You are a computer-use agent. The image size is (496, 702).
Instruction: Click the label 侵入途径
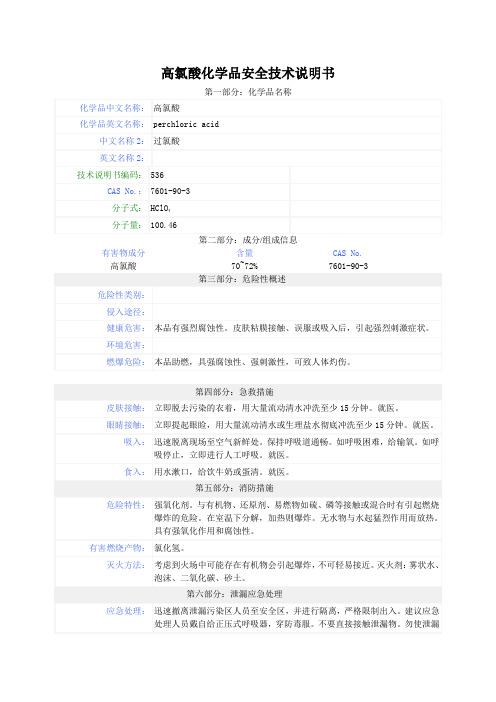point(126,312)
